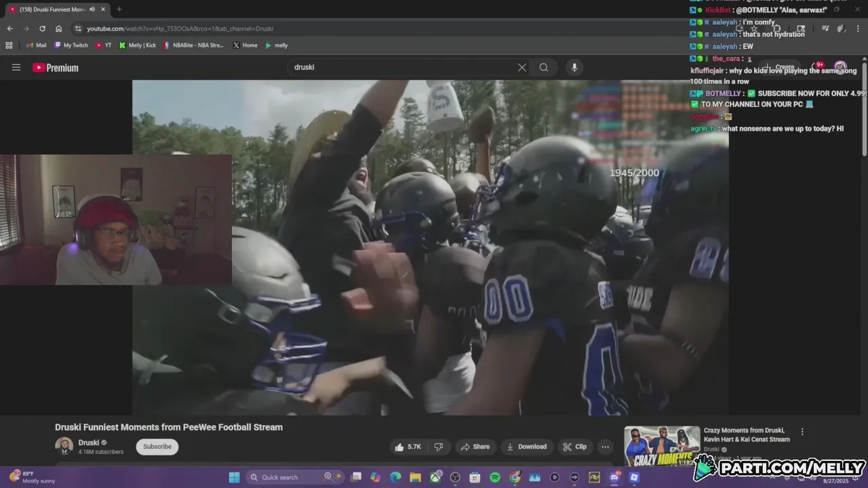Go back in browser history

(x=9, y=28)
